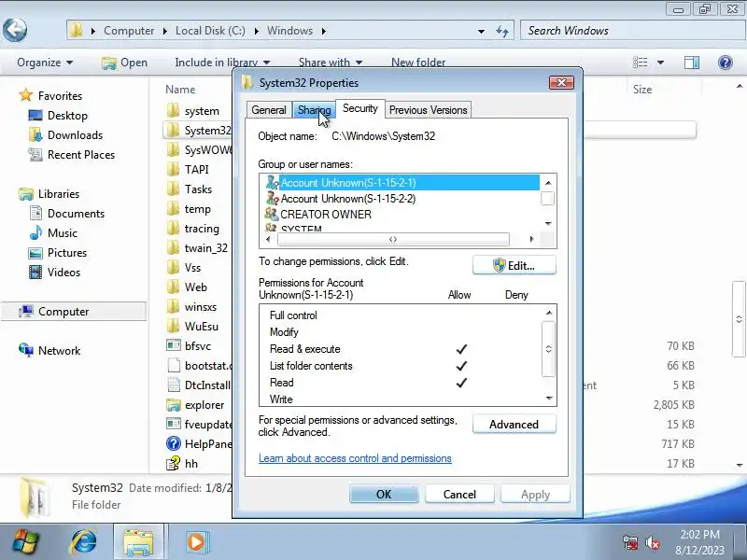This screenshot has height=560, width=747.
Task: Click New folder in the toolbar
Action: click(x=418, y=63)
